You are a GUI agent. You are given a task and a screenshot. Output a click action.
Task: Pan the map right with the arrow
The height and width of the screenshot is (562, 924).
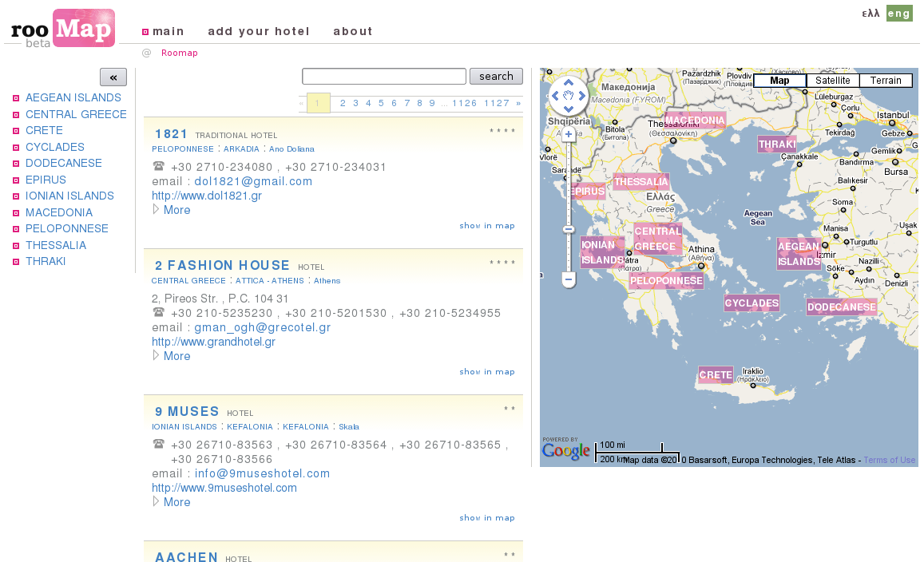(581, 96)
